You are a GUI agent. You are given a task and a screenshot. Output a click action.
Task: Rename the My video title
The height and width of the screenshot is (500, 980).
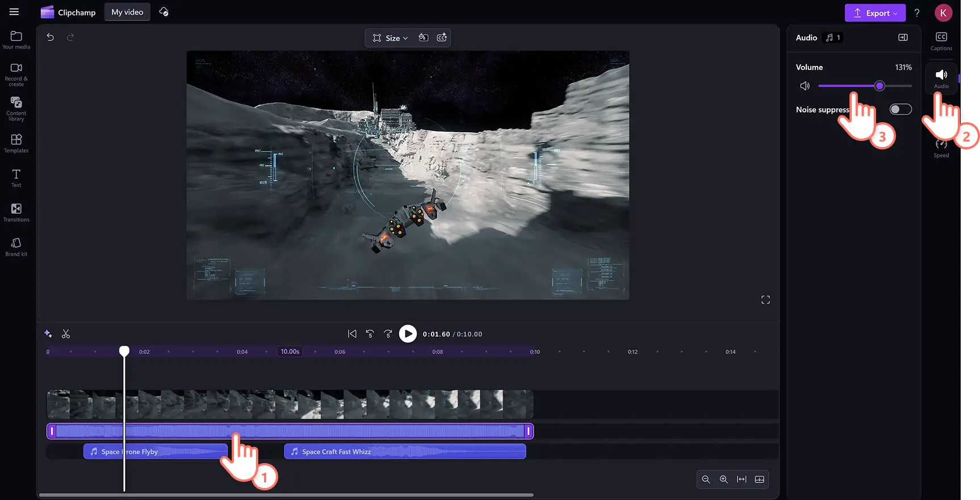pos(127,12)
